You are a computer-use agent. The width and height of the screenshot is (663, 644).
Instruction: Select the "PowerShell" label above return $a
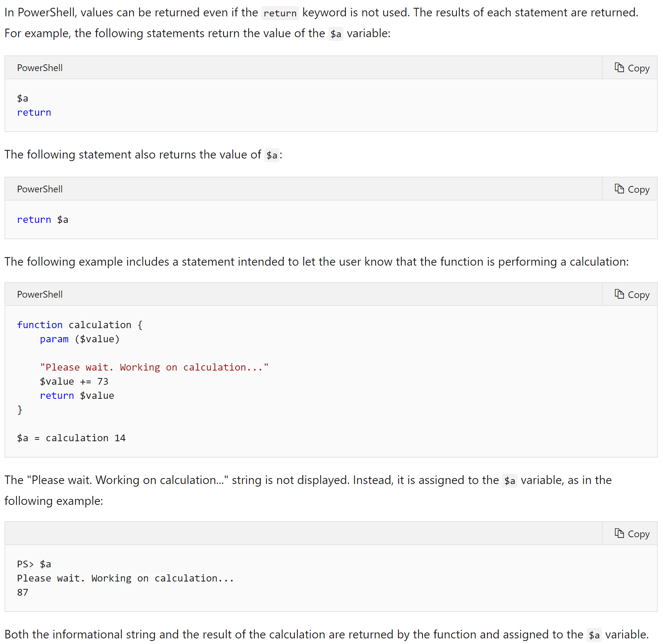click(x=39, y=189)
